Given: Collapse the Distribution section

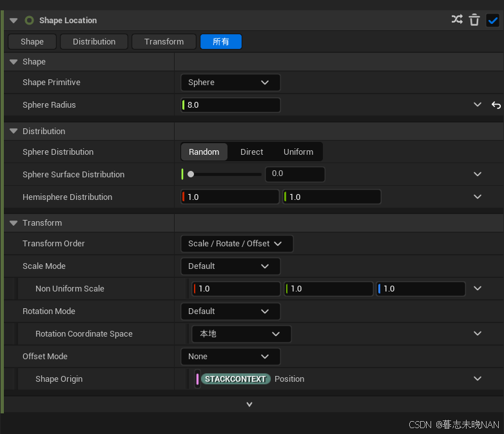Looking at the screenshot, I should click(14, 132).
